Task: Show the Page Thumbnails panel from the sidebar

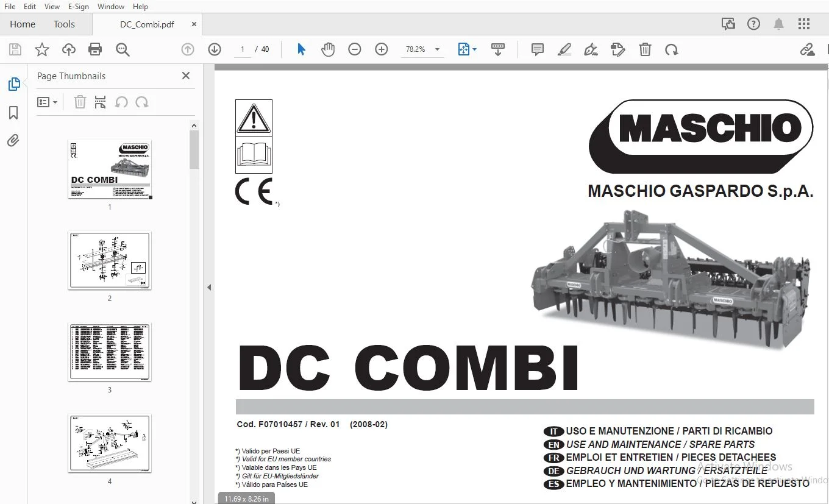Action: [x=14, y=84]
